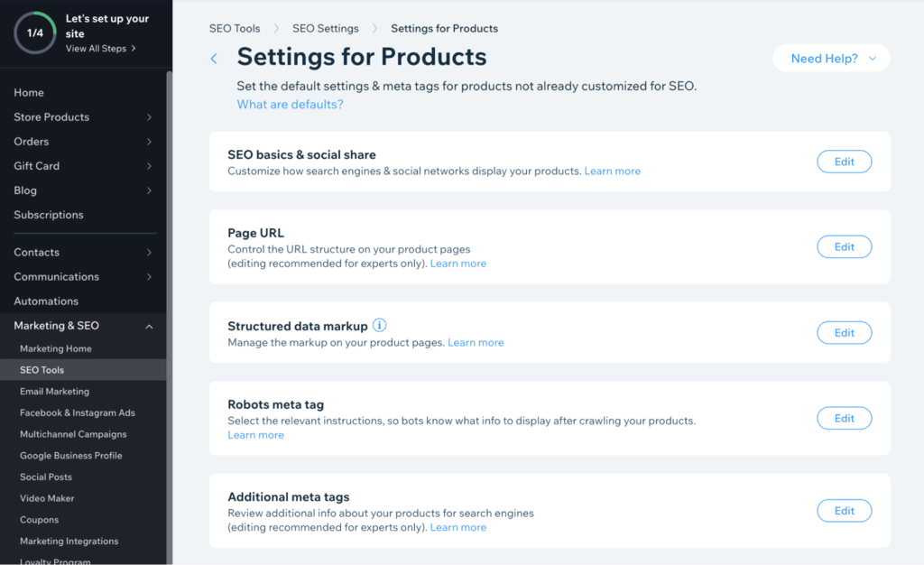Screen dimensions: 924x565
Task: Click Edit for Page URL settings
Action: click(x=844, y=246)
